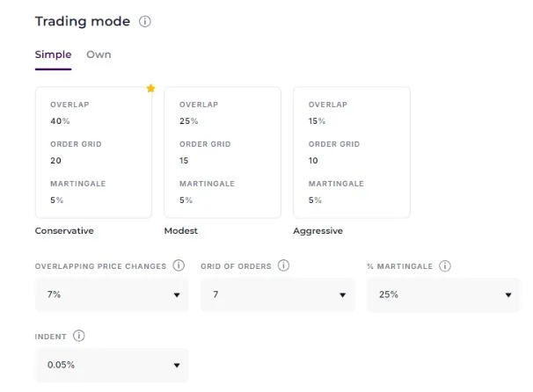Click info icon next to Grid of Orders

coord(283,265)
